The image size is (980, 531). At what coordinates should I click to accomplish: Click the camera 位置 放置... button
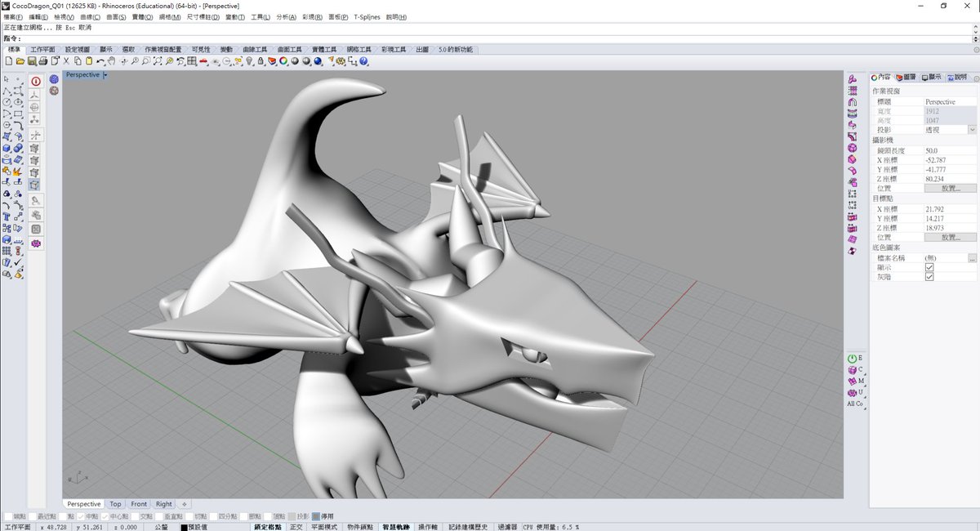coord(951,188)
